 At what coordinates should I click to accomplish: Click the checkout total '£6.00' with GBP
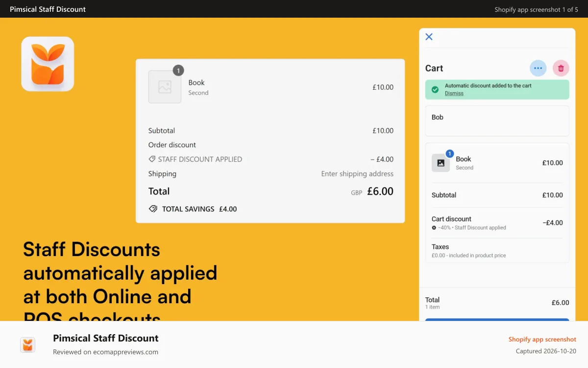(372, 191)
